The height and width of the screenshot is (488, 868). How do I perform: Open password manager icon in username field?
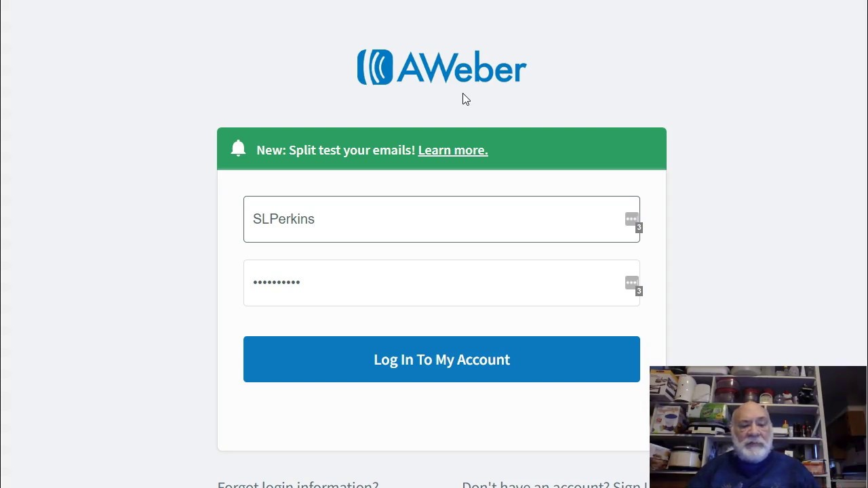[x=631, y=219]
